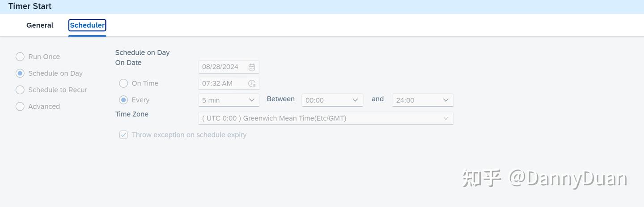Select the On Time radio button
This screenshot has width=644, height=207.
[123, 83]
